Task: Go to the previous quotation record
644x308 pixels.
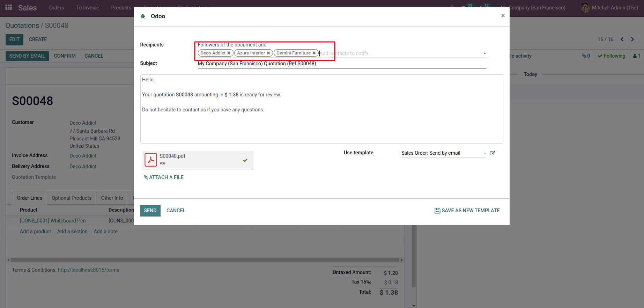Action: coord(622,39)
